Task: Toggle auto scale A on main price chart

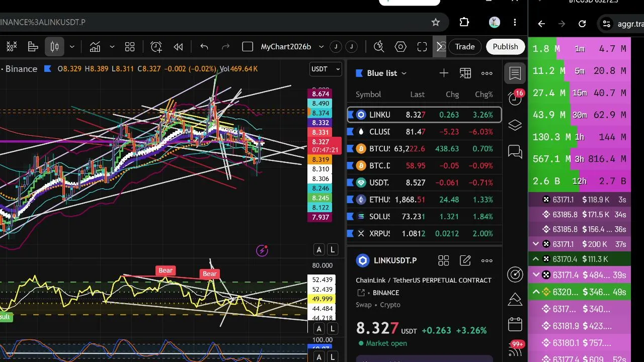Action: (319, 250)
